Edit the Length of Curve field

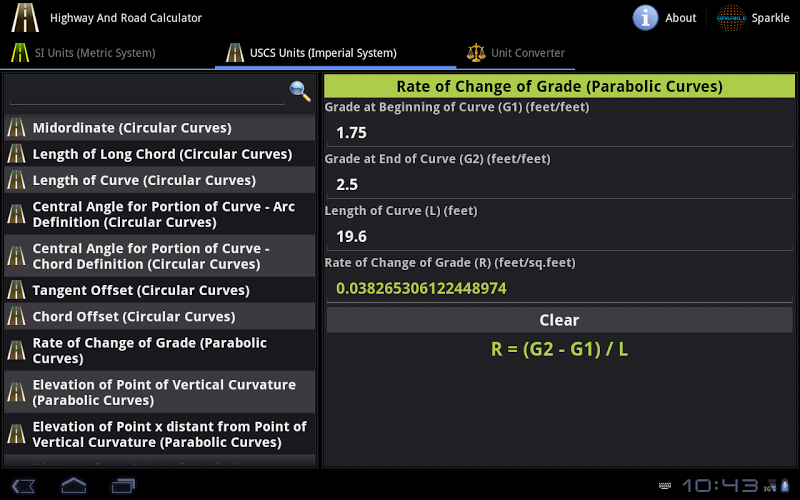[x=559, y=237]
